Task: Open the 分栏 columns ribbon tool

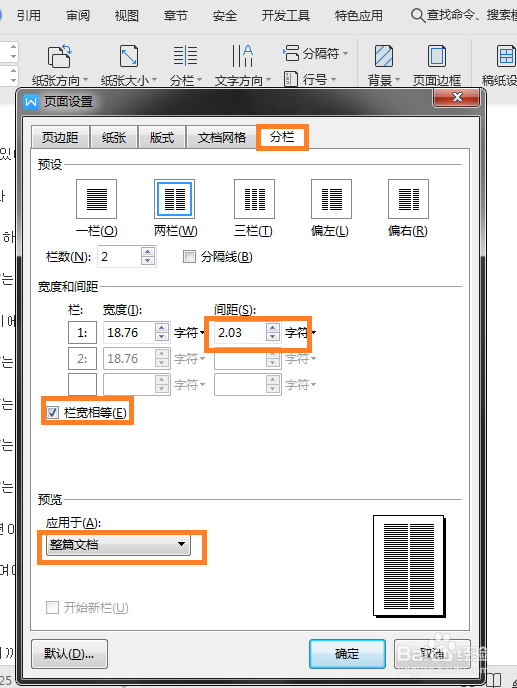Action: 186,65
